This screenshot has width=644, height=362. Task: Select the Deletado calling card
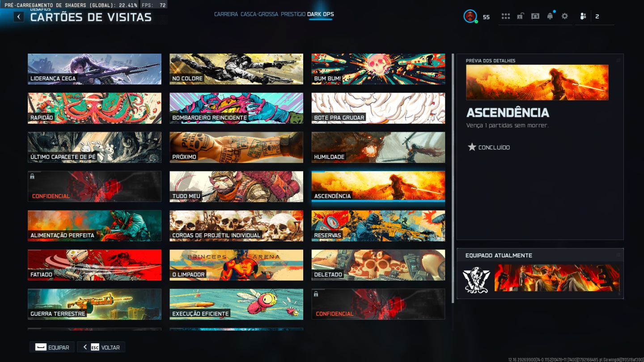(x=378, y=265)
